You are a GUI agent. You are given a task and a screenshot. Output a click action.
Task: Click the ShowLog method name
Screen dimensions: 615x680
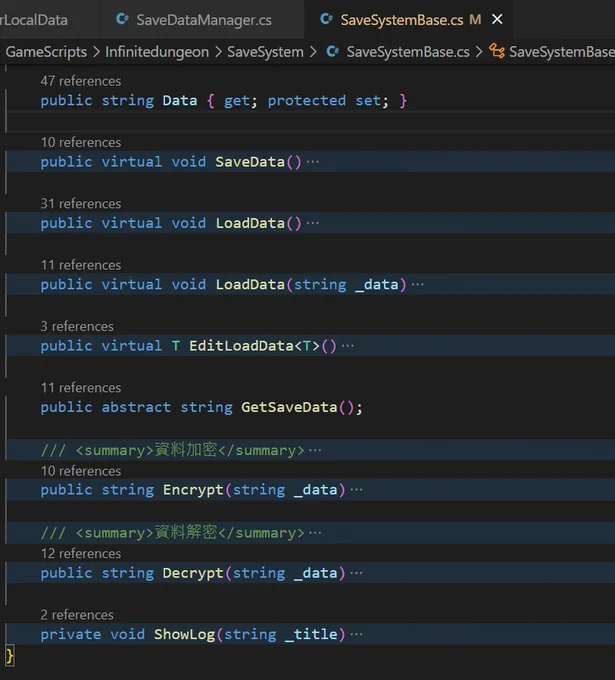[184, 634]
